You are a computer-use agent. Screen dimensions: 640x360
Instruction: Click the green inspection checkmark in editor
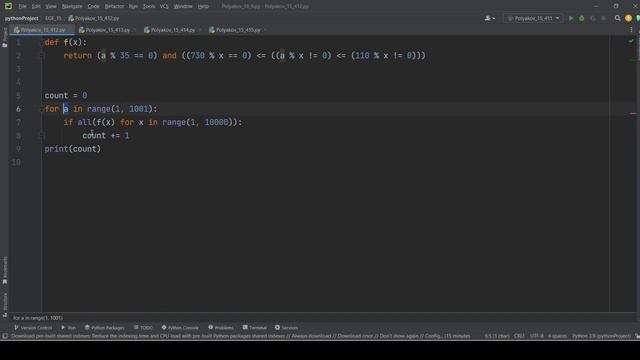(x=631, y=41)
